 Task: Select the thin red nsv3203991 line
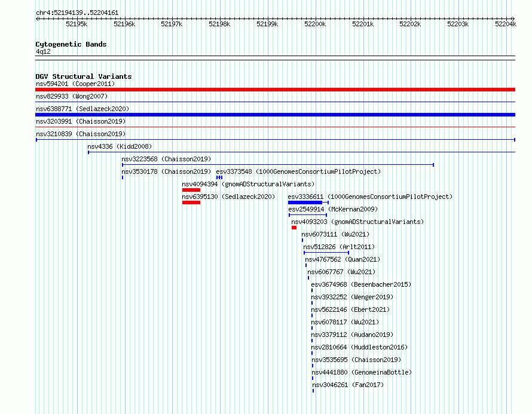(275, 127)
